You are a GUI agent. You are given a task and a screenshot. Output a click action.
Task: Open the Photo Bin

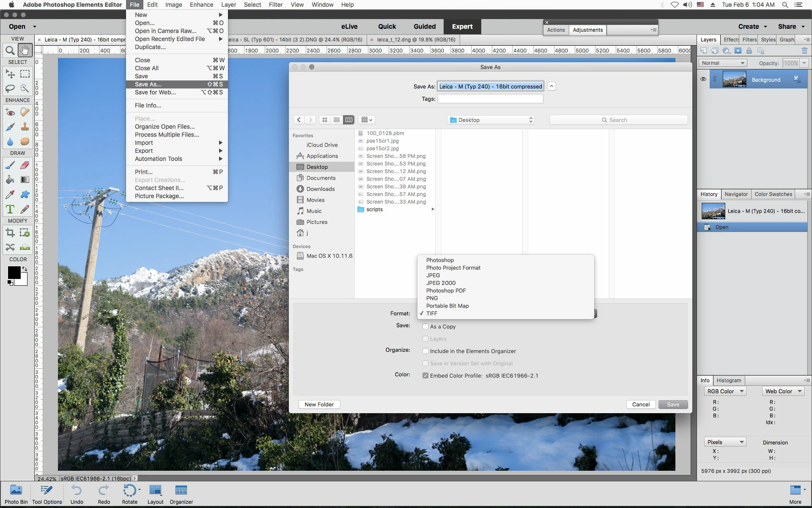pyautogui.click(x=16, y=494)
